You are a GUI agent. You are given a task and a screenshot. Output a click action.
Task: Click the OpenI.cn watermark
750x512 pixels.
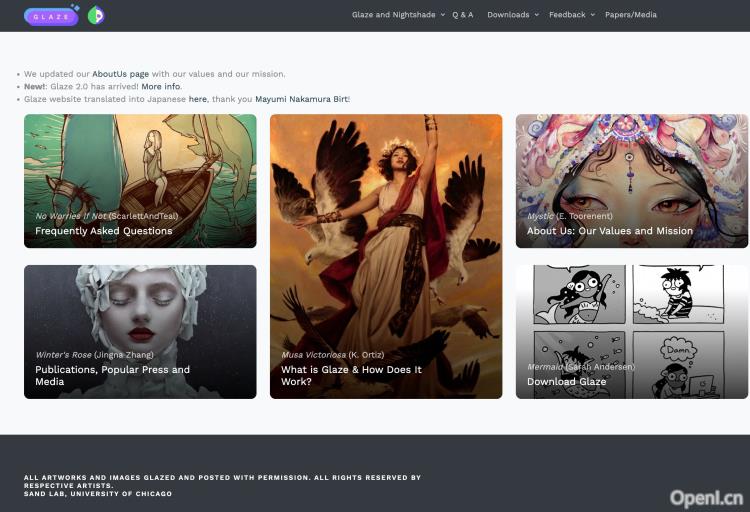[706, 497]
